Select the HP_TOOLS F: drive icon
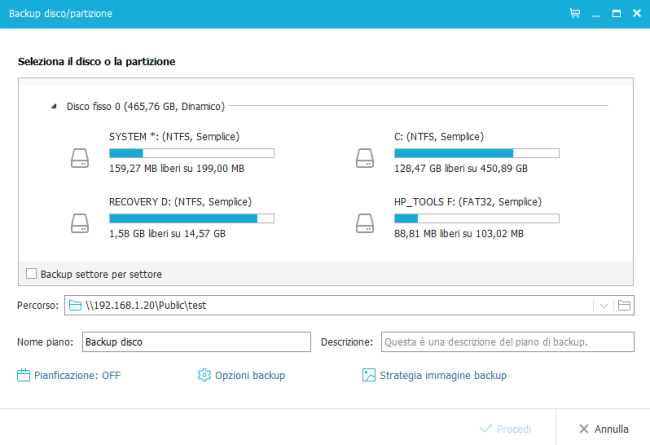This screenshot has width=650, height=445. click(365, 222)
